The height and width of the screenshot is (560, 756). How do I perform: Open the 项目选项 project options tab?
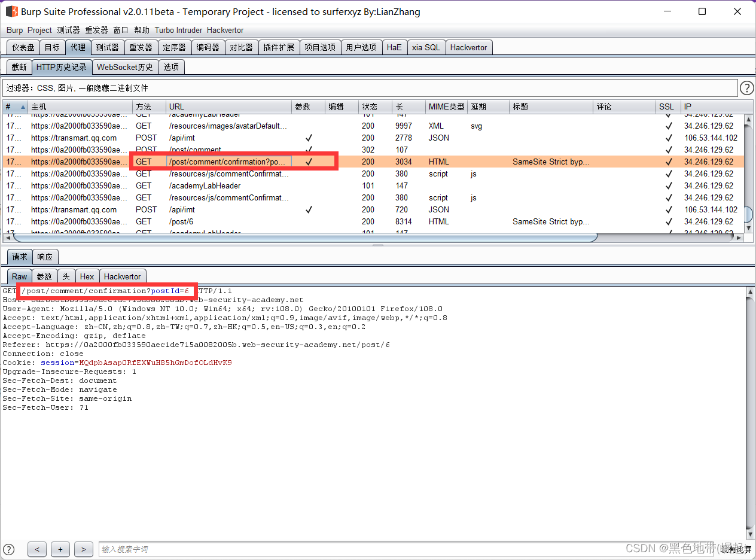click(x=320, y=47)
